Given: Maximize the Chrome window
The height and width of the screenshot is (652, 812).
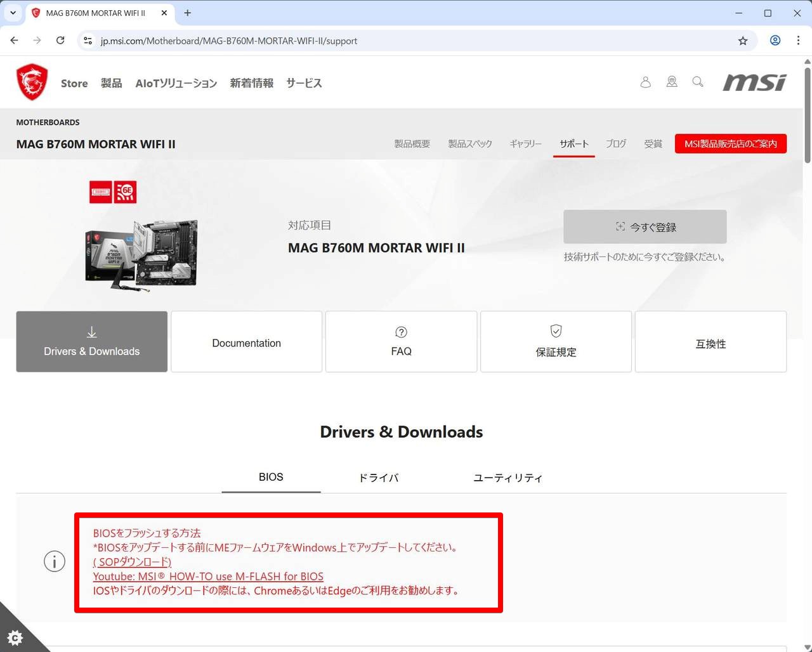Looking at the screenshot, I should (x=768, y=13).
